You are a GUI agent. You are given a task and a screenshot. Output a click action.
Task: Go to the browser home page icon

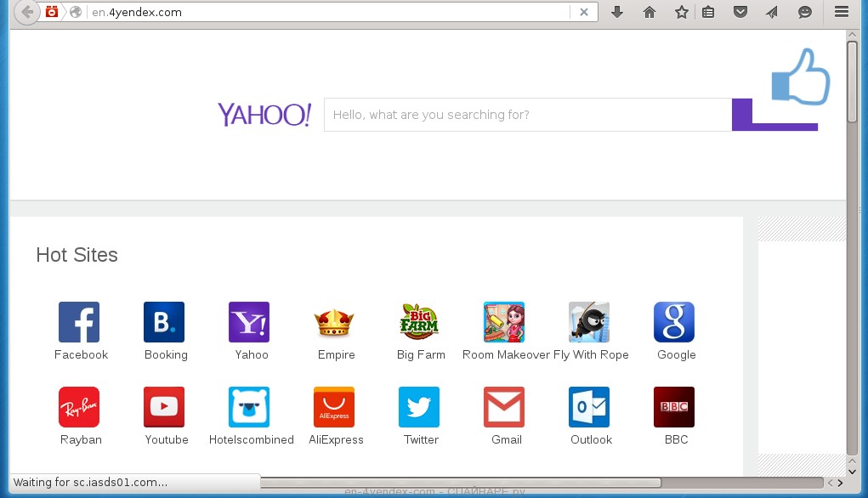pyautogui.click(x=650, y=12)
